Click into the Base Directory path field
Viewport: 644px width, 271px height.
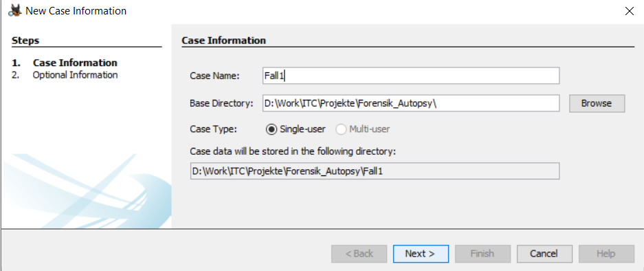(411, 103)
